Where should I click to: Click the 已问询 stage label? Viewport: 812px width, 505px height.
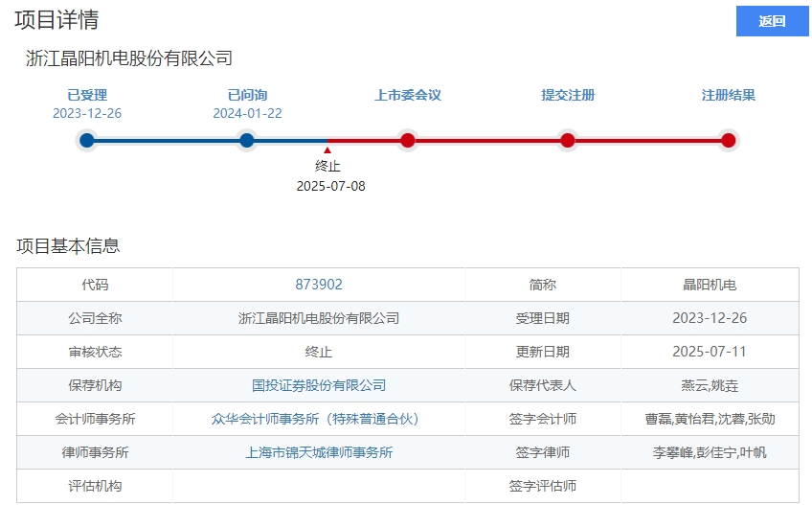point(248,95)
